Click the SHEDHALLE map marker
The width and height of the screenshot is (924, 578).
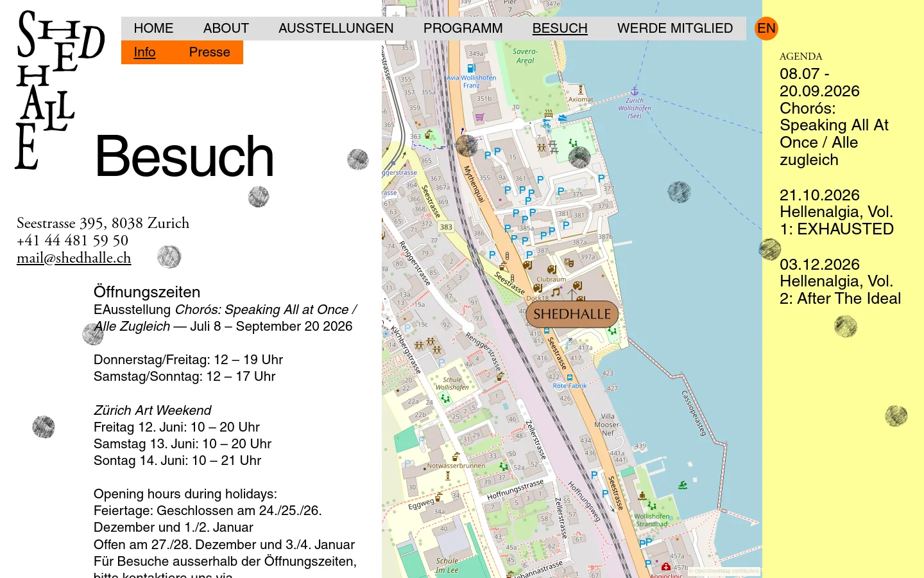point(572,314)
